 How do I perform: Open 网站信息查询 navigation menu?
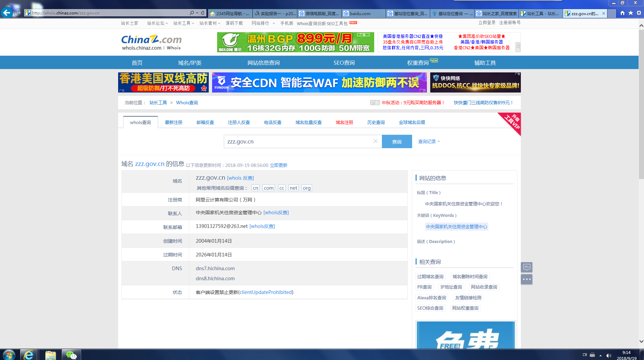click(263, 63)
